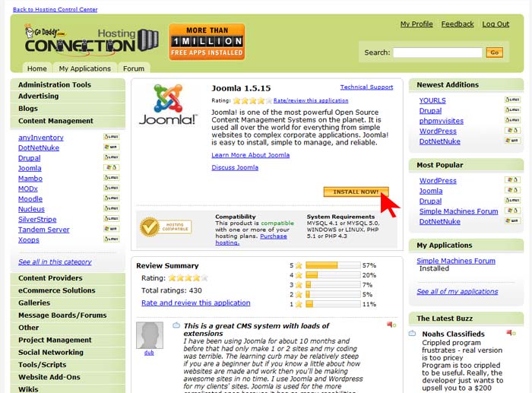
Task: Click the Hosting Compatible badge
Action: click(x=166, y=227)
